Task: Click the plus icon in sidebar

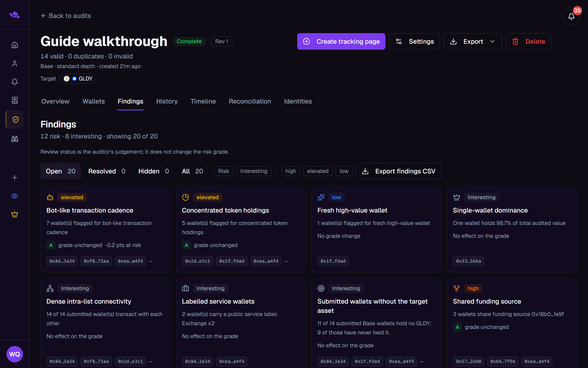Action: [x=14, y=178]
